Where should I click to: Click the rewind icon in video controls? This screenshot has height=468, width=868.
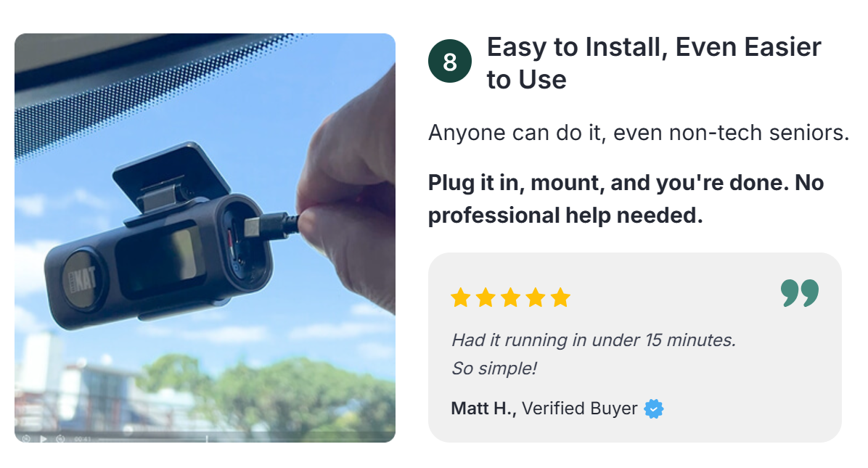click(26, 439)
